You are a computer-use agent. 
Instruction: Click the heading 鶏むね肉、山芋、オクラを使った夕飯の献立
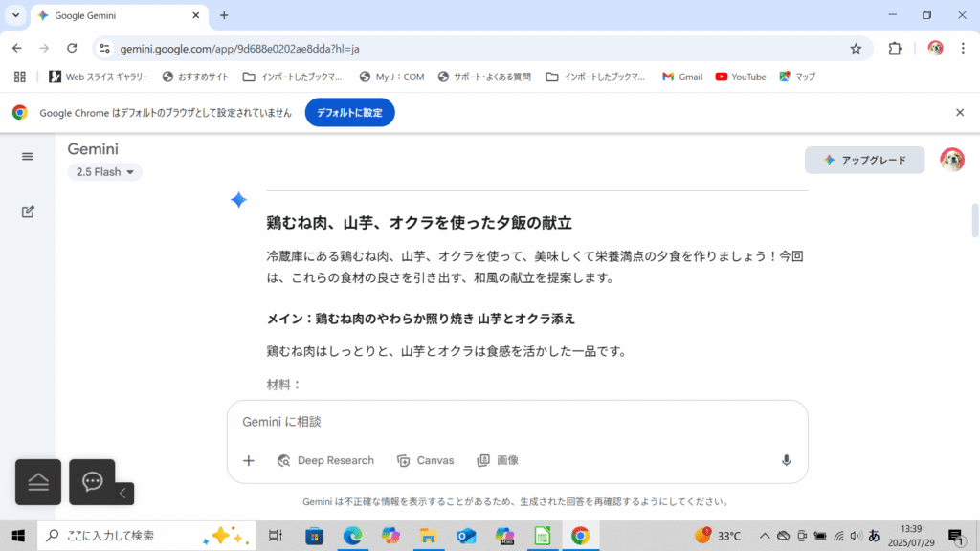(419, 223)
